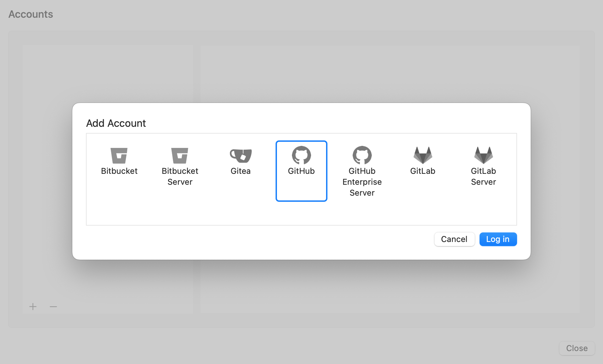Choose the GitLab Server icon
Viewport: 603px width, 364px height.
click(x=483, y=155)
